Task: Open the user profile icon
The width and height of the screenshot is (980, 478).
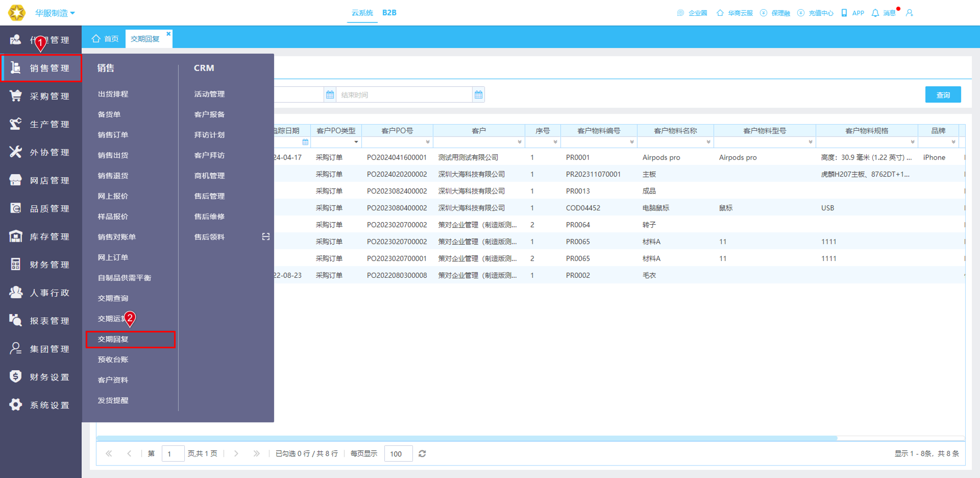Action: [909, 13]
